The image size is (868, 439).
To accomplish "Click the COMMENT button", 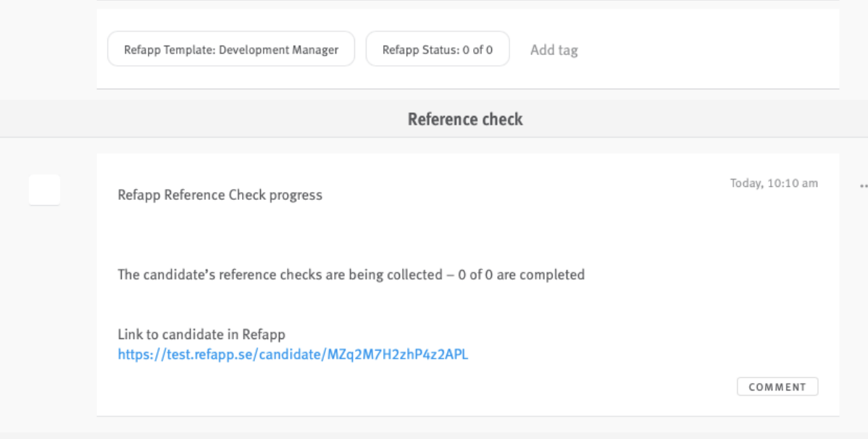I will tap(777, 386).
